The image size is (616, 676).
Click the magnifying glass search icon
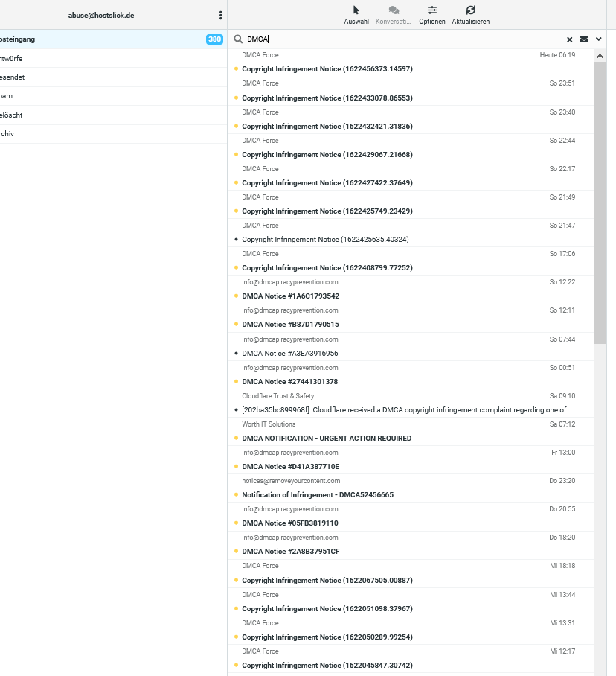coord(238,39)
